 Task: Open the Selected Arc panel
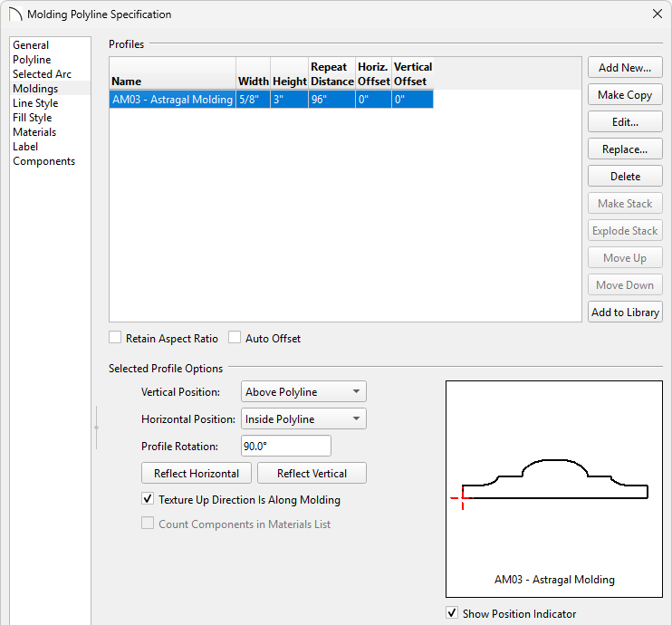pyautogui.click(x=42, y=74)
